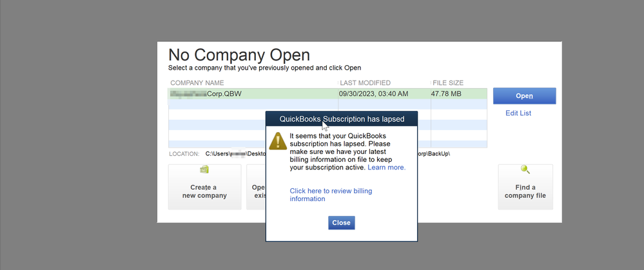Select the 47.78 MB file size cell

click(x=446, y=94)
